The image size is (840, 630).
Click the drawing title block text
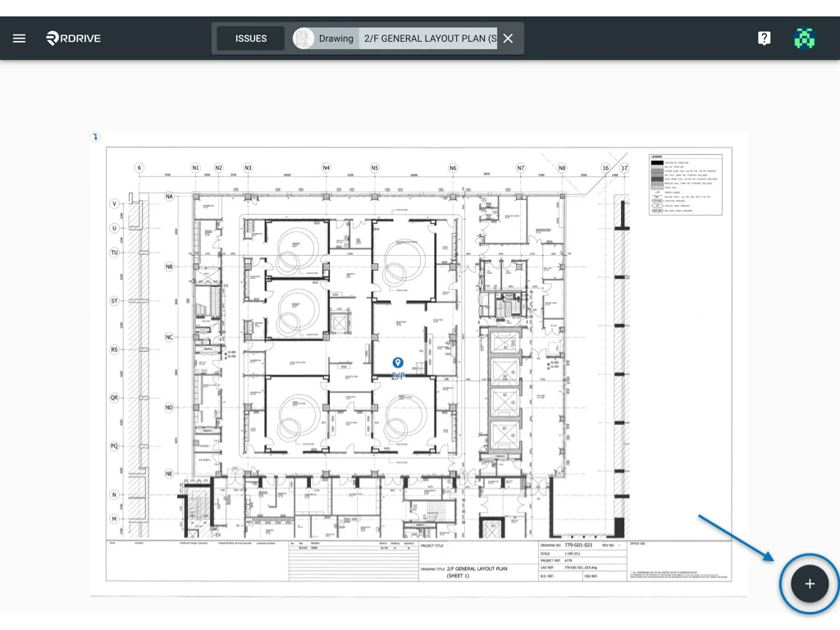(478, 570)
